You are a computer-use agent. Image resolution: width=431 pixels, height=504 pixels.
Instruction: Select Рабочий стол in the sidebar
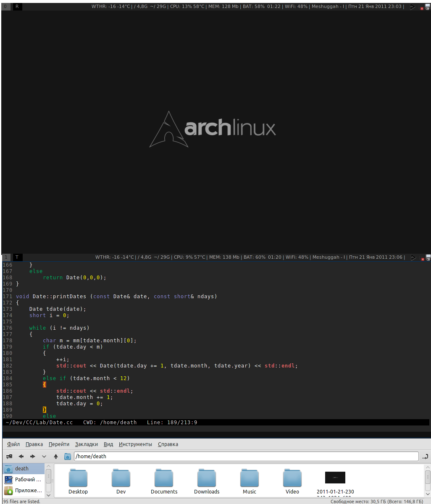click(x=24, y=480)
